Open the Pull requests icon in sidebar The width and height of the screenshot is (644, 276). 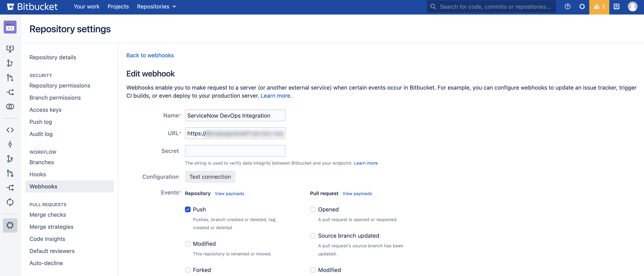[x=10, y=173]
